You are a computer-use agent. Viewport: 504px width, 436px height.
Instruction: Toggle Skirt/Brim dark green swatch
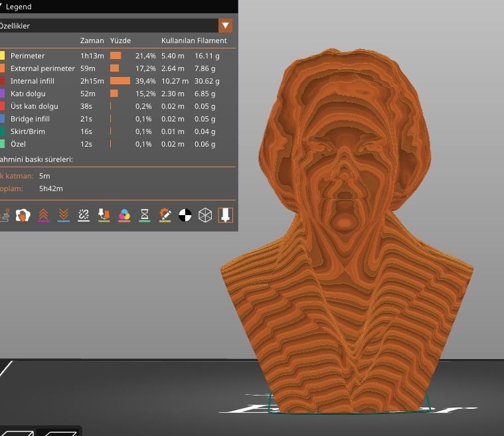(2, 131)
